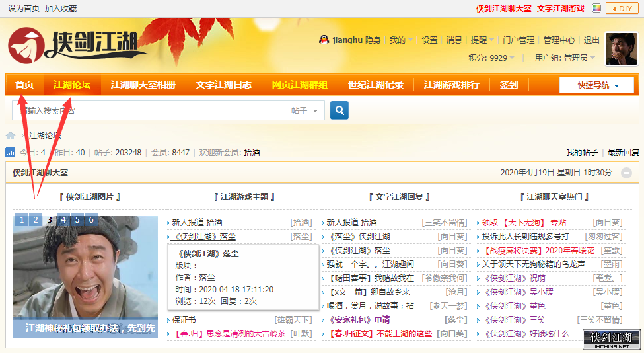Click the 隐身 status link

[x=373, y=40]
